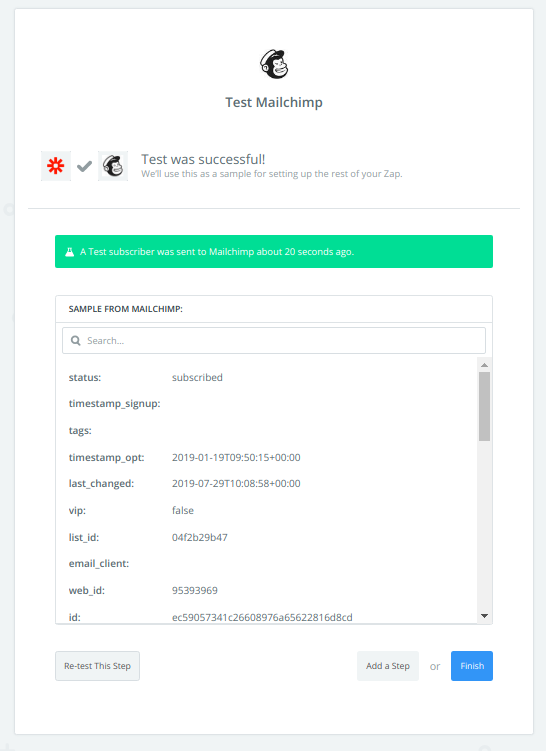This screenshot has height=751, width=546.
Task: Focus the Search sample fields input
Action: coord(274,341)
